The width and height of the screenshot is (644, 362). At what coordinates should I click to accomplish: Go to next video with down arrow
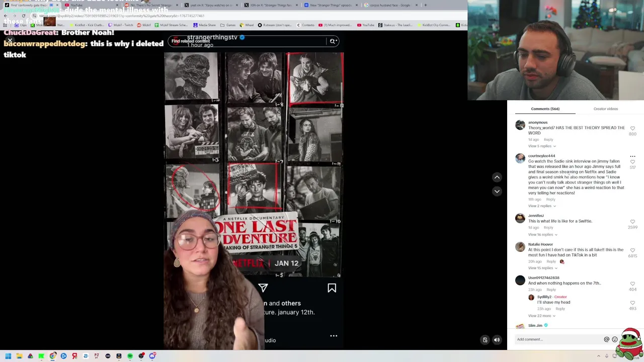(497, 191)
